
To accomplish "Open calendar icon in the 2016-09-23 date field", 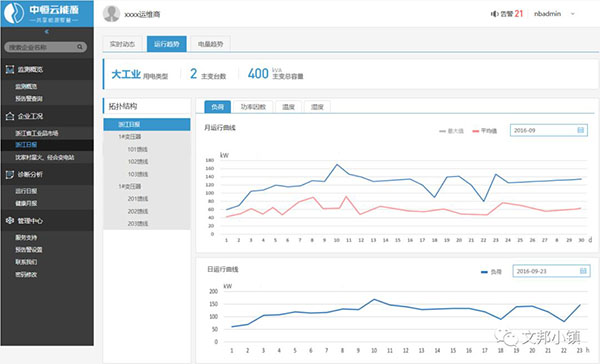I will point(583,271).
